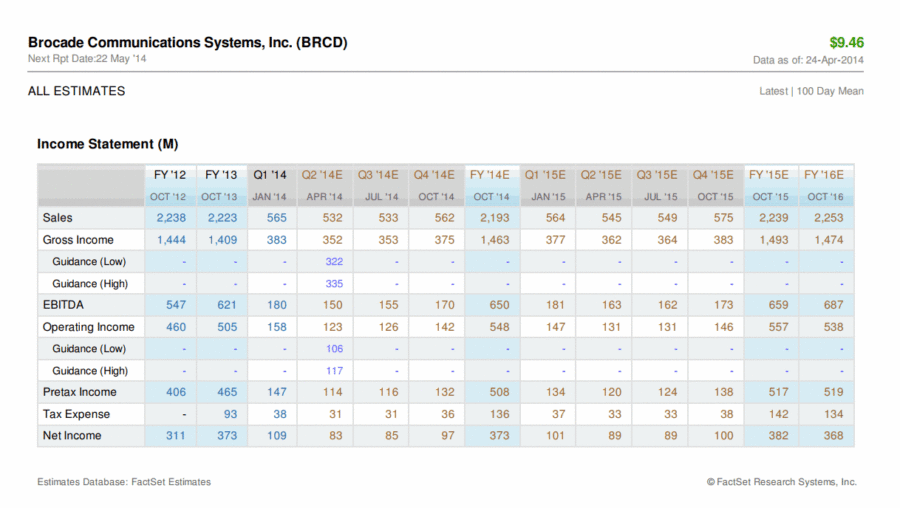The height and width of the screenshot is (508, 900).
Task: Click FY '12 Sales value 2,238
Action: coord(171,218)
